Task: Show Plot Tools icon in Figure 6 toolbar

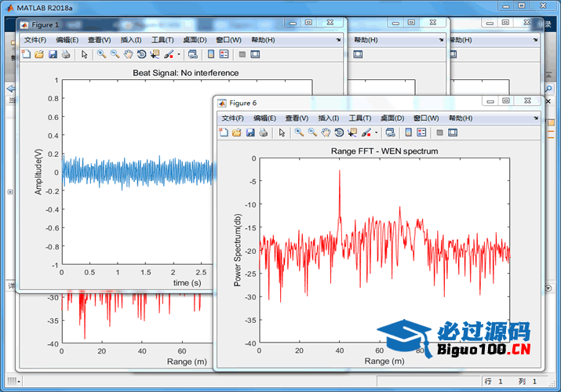Action: tap(453, 132)
